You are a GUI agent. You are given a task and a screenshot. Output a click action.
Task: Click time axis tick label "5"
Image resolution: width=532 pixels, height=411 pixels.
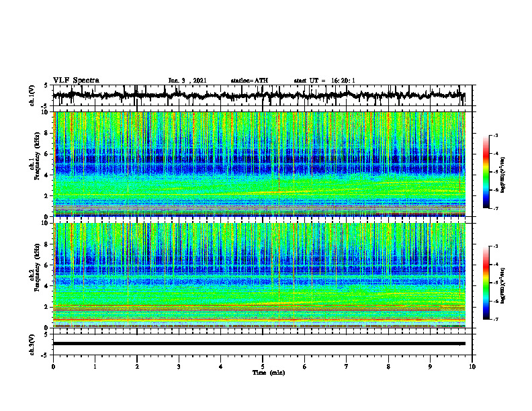263,367
